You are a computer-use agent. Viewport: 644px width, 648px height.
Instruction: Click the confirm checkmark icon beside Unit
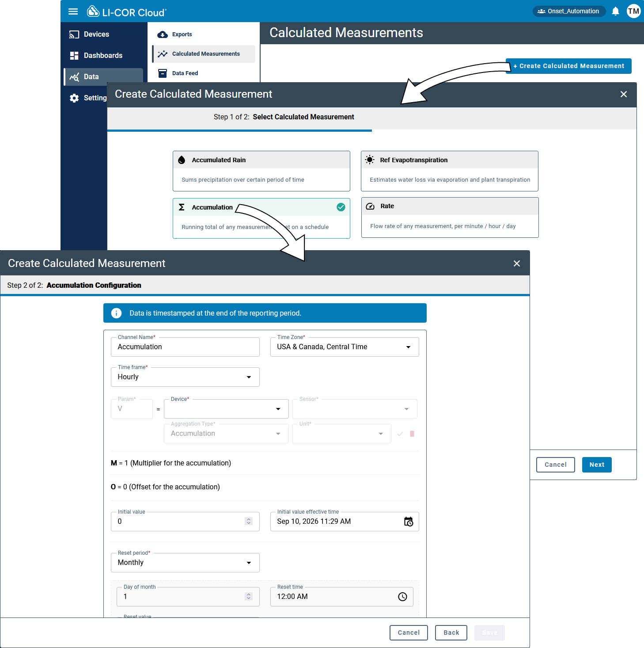pyautogui.click(x=400, y=434)
